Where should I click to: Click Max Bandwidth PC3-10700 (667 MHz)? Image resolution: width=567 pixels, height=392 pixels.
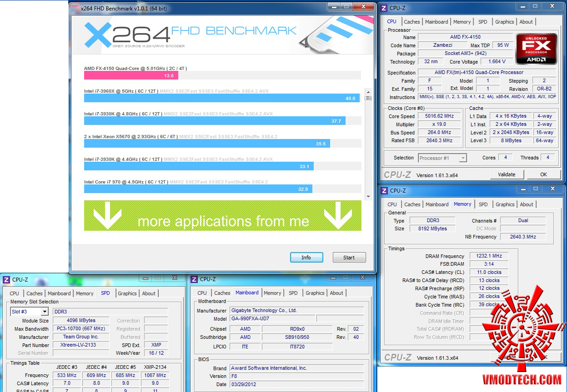[80, 329]
